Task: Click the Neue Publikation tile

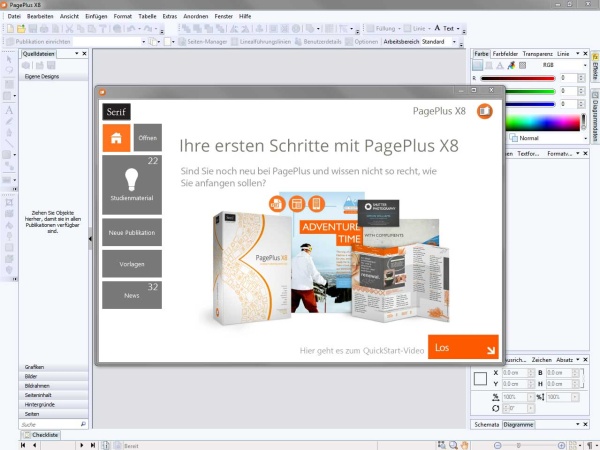Action: click(x=132, y=232)
